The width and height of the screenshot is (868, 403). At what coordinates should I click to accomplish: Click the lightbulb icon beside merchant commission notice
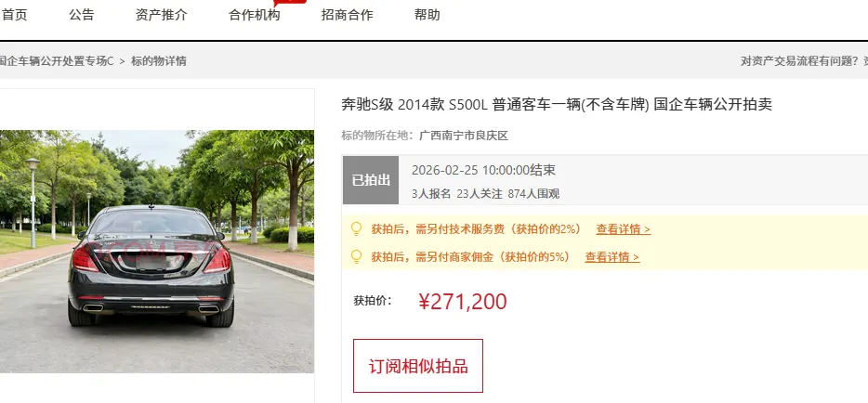(357, 256)
